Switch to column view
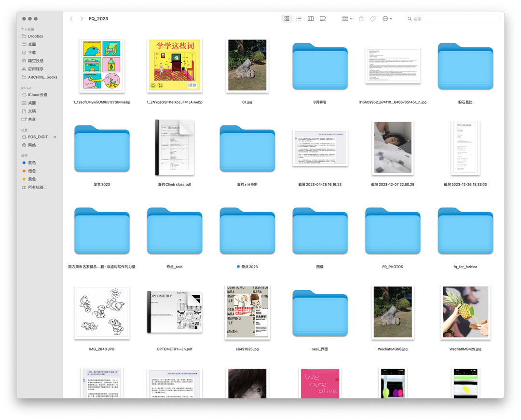Viewport: 521px width, 420px height. coord(311,19)
